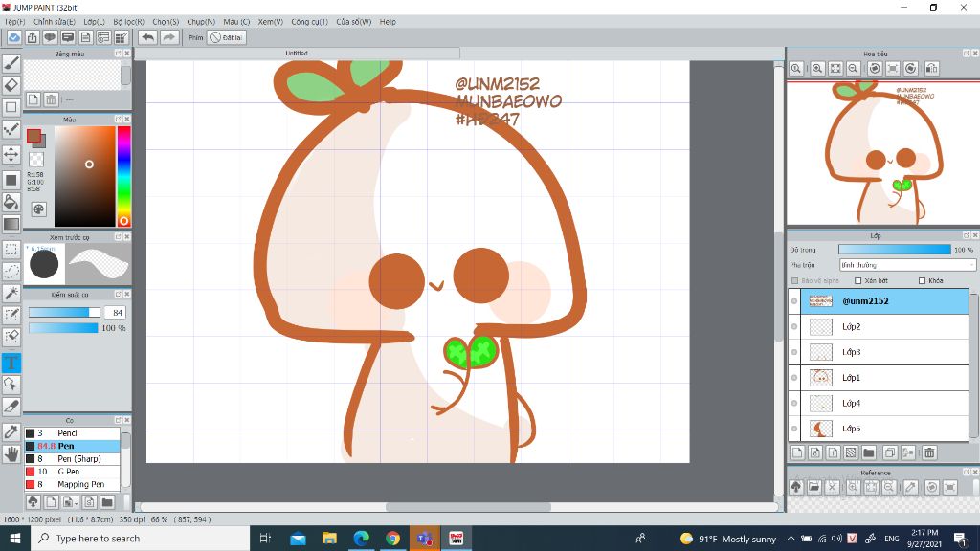Add a new layer in the Lớp panel

pos(797,452)
